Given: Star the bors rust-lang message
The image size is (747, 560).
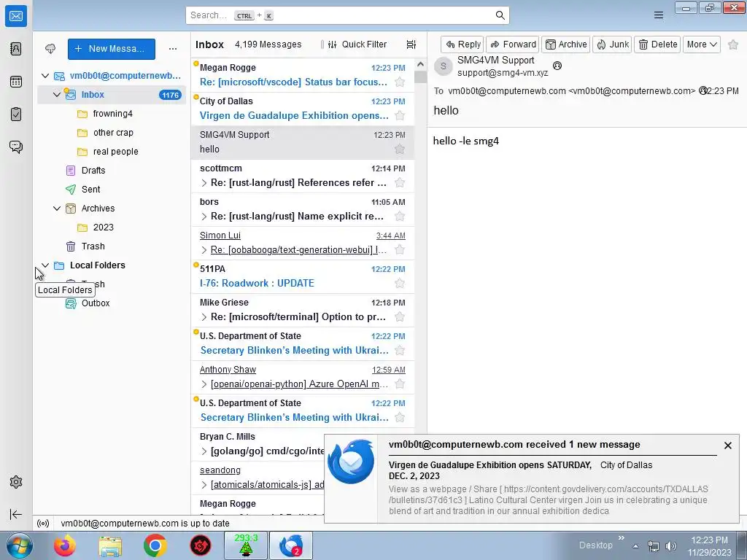Looking at the screenshot, I should pos(400,216).
